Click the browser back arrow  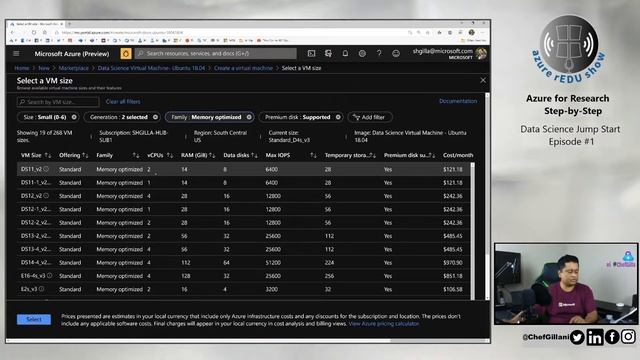coord(13,32)
